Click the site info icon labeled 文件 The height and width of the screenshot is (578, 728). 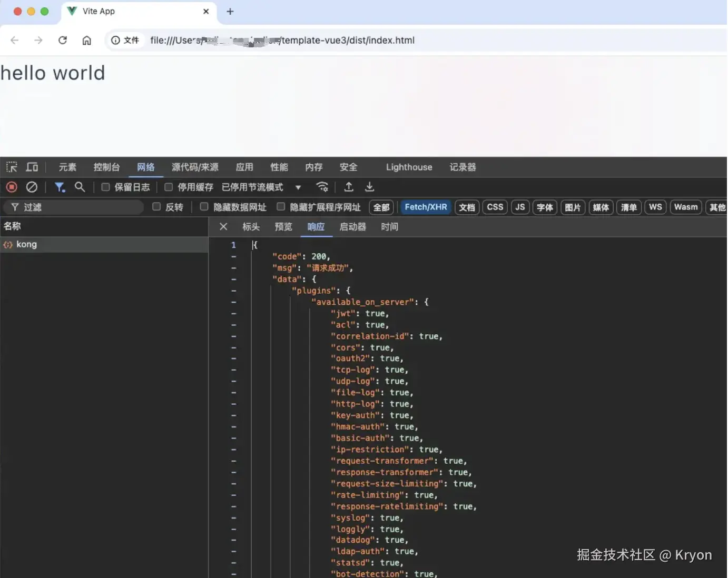[125, 40]
